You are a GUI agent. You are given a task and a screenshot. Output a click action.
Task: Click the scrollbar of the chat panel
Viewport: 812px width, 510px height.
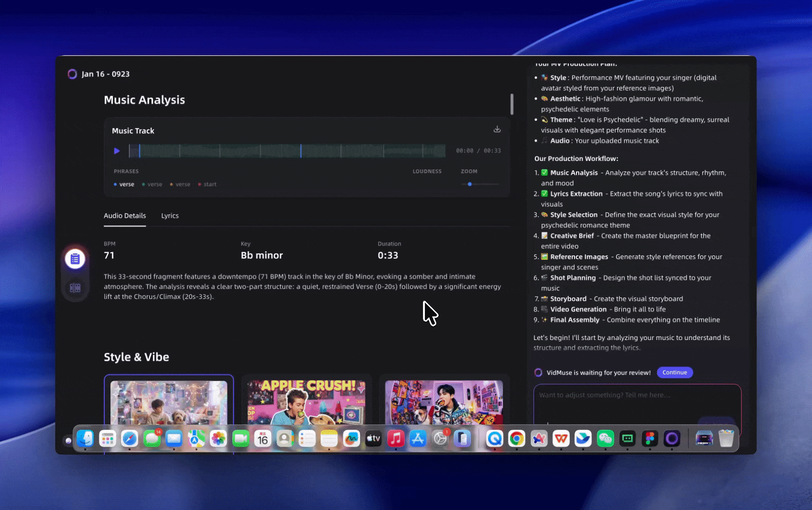512,104
